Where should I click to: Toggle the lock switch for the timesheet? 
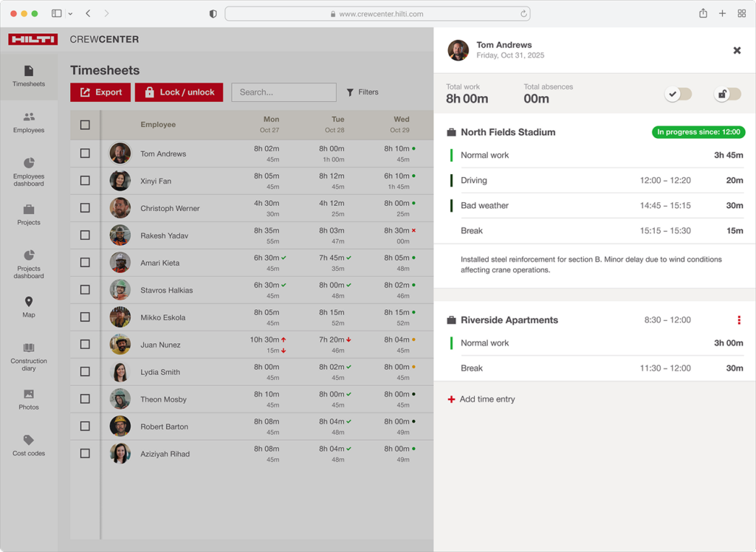(x=728, y=94)
